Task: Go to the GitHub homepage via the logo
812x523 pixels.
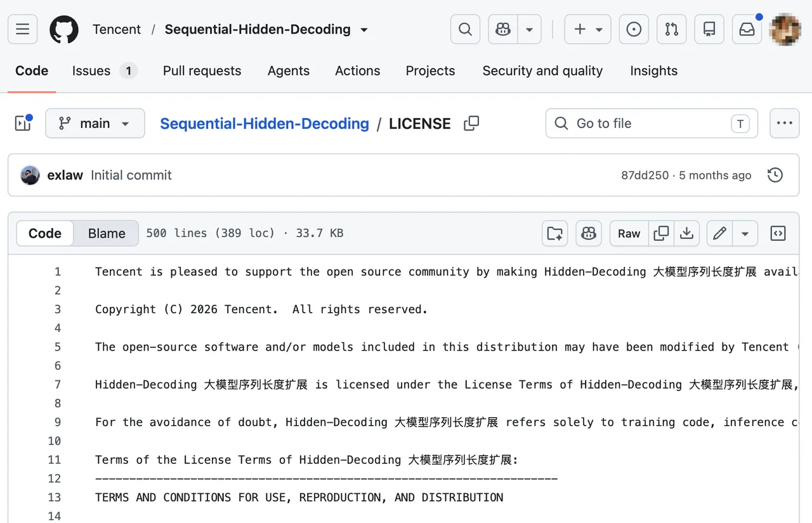Action: (x=64, y=29)
